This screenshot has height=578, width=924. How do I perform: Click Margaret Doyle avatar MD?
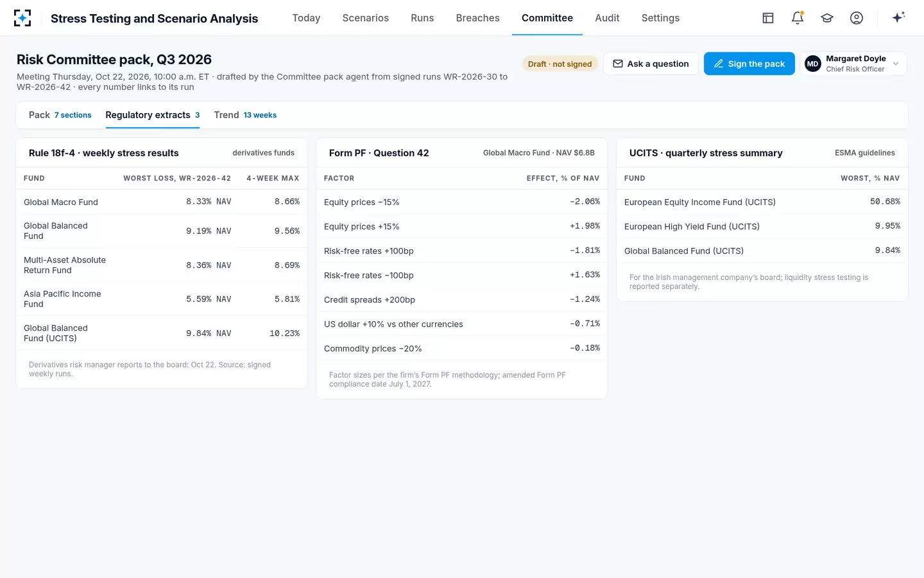click(813, 64)
